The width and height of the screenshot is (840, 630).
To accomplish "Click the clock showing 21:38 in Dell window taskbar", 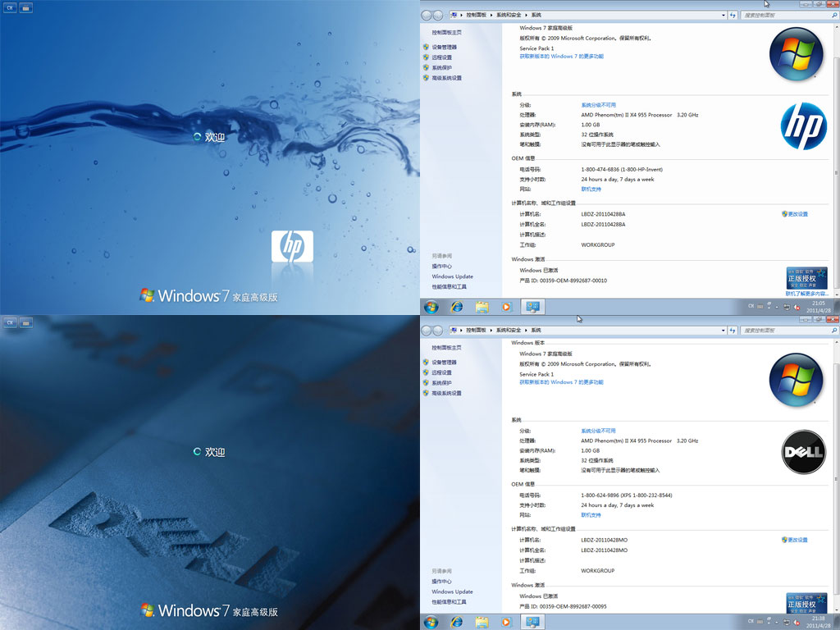I will pyautogui.click(x=819, y=619).
